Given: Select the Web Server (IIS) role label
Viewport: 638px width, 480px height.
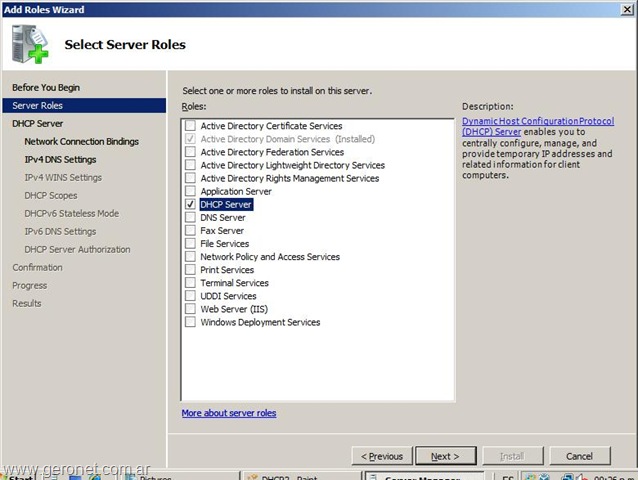Looking at the screenshot, I should (234, 309).
